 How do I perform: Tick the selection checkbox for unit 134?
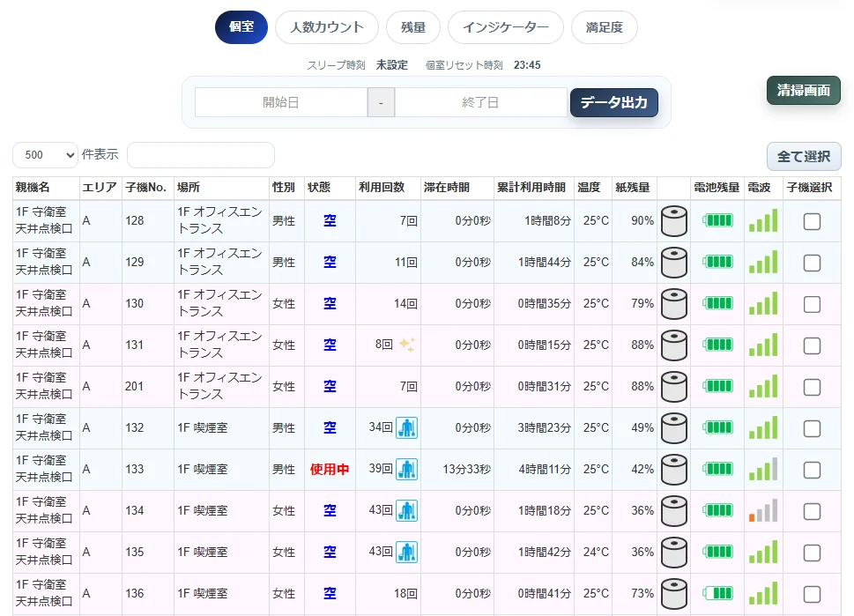pos(812,511)
